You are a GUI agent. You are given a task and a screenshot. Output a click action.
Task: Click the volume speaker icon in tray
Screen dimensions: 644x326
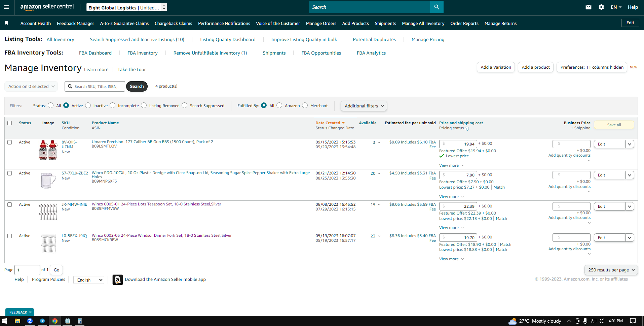(602, 321)
